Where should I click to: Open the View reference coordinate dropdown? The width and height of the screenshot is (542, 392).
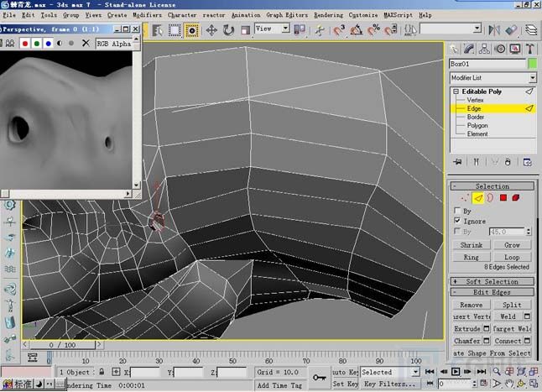click(272, 29)
